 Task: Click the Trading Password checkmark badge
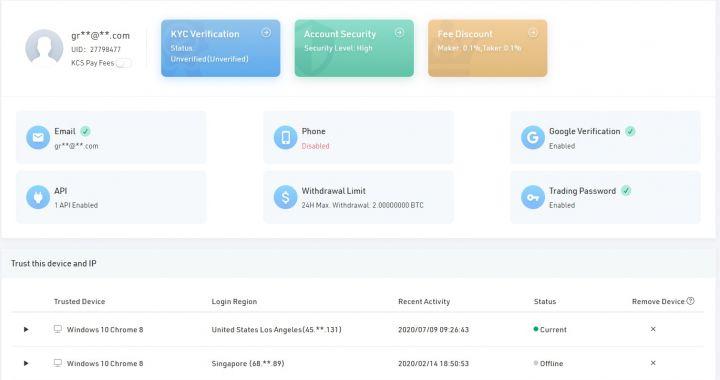coord(626,190)
